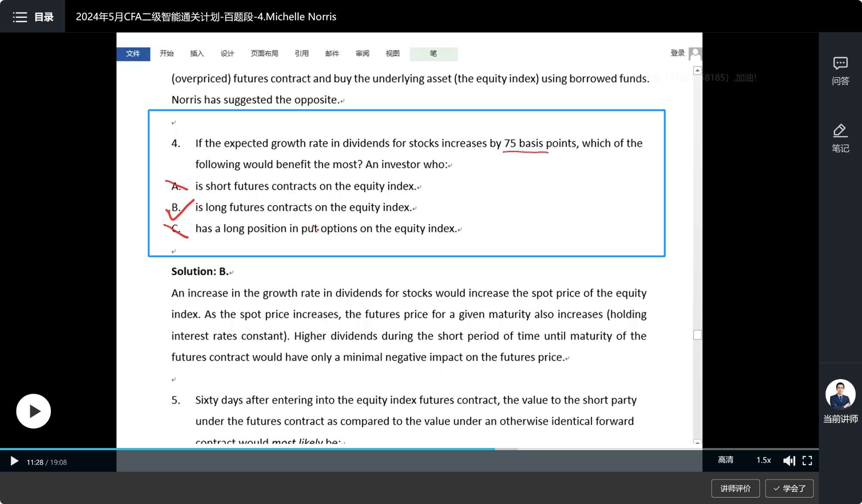Click the large circular play button
The height and width of the screenshot is (504, 862).
(x=34, y=411)
